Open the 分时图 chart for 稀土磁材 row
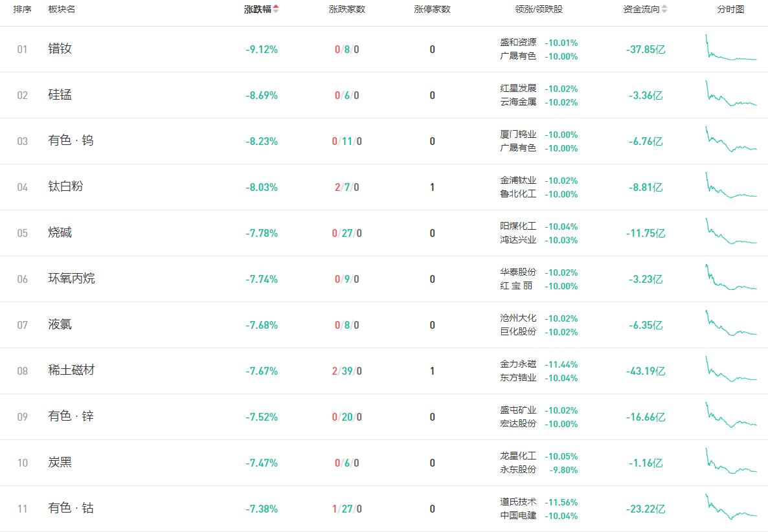The width and height of the screenshot is (768, 532). [731, 370]
